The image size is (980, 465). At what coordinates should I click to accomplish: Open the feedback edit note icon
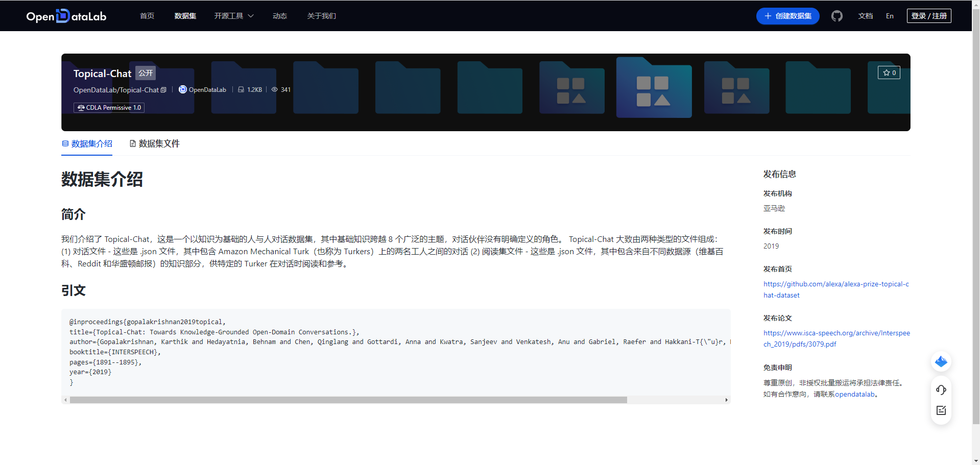pos(941,410)
